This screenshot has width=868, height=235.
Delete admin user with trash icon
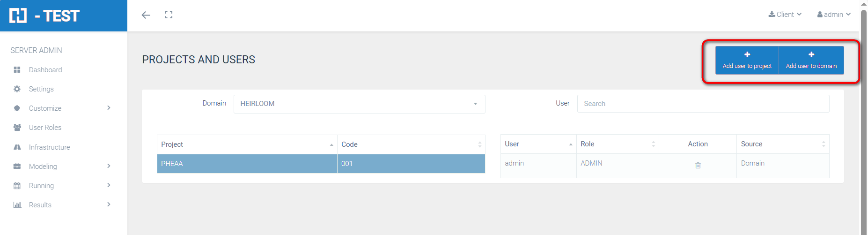(x=698, y=165)
